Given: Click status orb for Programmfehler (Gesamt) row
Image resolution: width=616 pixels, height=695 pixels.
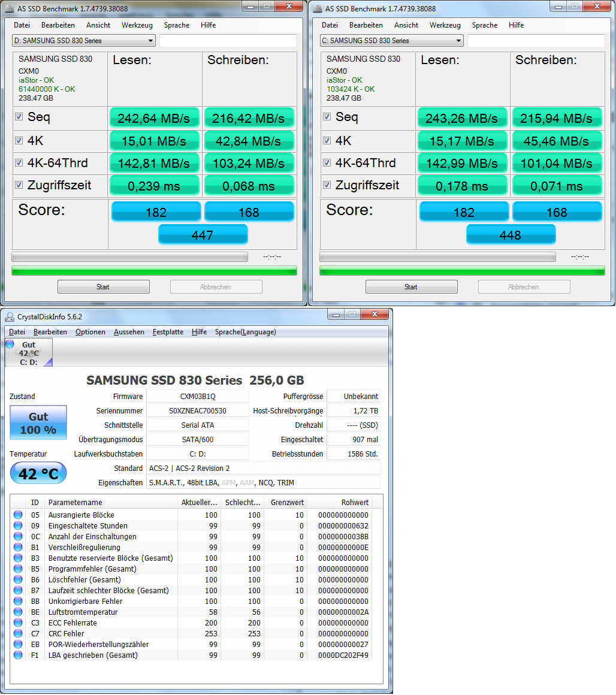Looking at the screenshot, I should click(18, 568).
